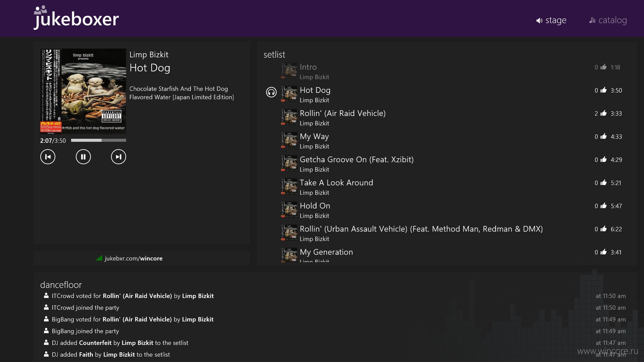Viewport: 644px width, 362px height.
Task: Click the music note icon beside catalog
Action: coord(592,21)
